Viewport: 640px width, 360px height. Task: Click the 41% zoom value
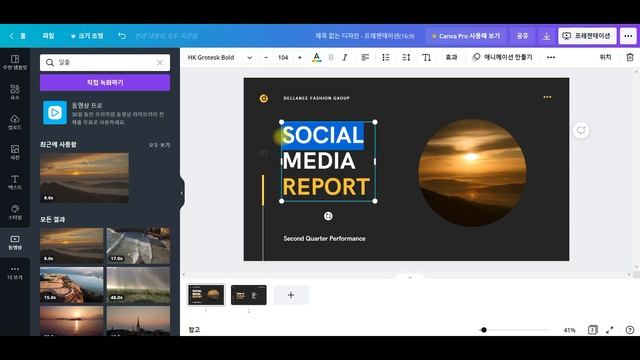[569, 330]
